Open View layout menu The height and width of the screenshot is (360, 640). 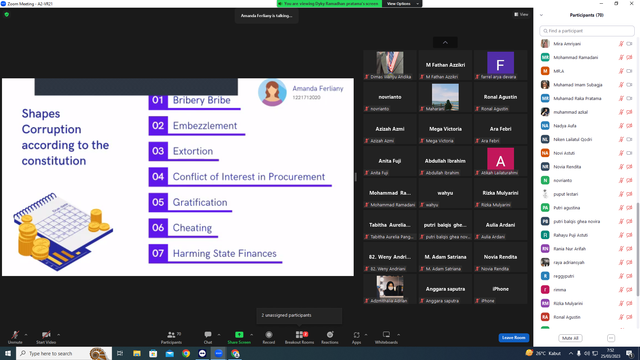[x=521, y=14]
